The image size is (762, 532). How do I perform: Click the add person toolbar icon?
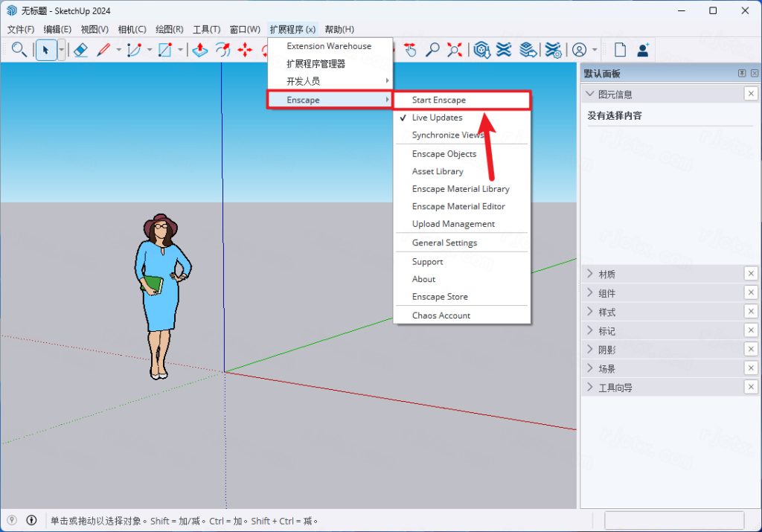click(x=643, y=50)
